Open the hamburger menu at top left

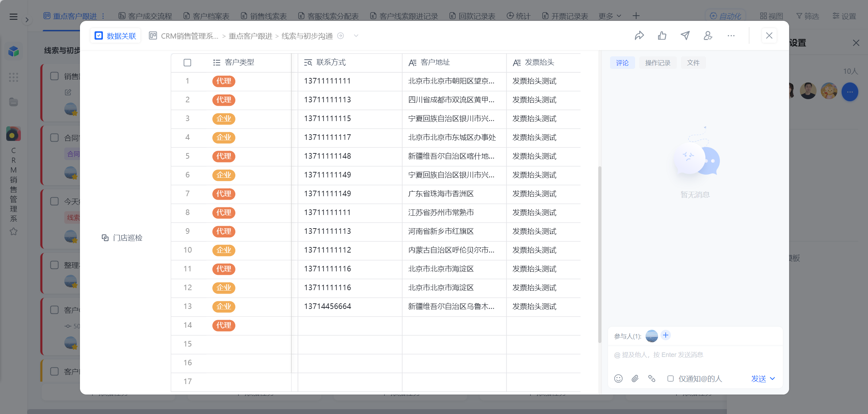tap(14, 16)
